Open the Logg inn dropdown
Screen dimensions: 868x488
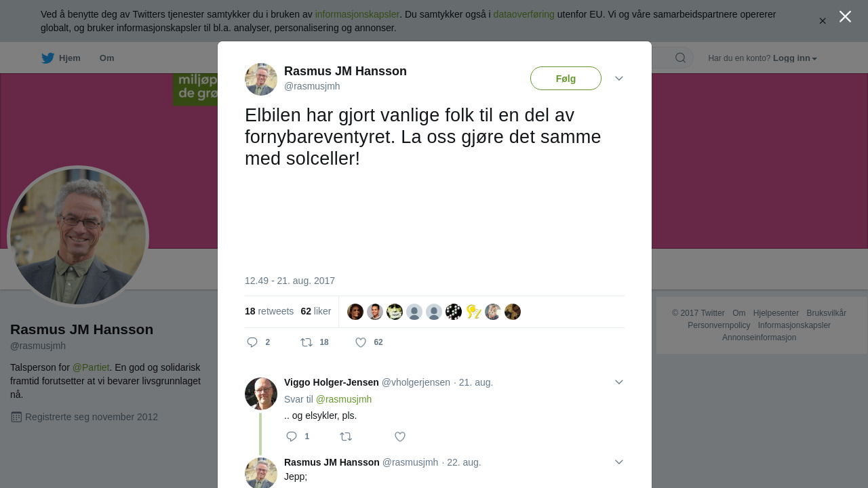coord(795,58)
